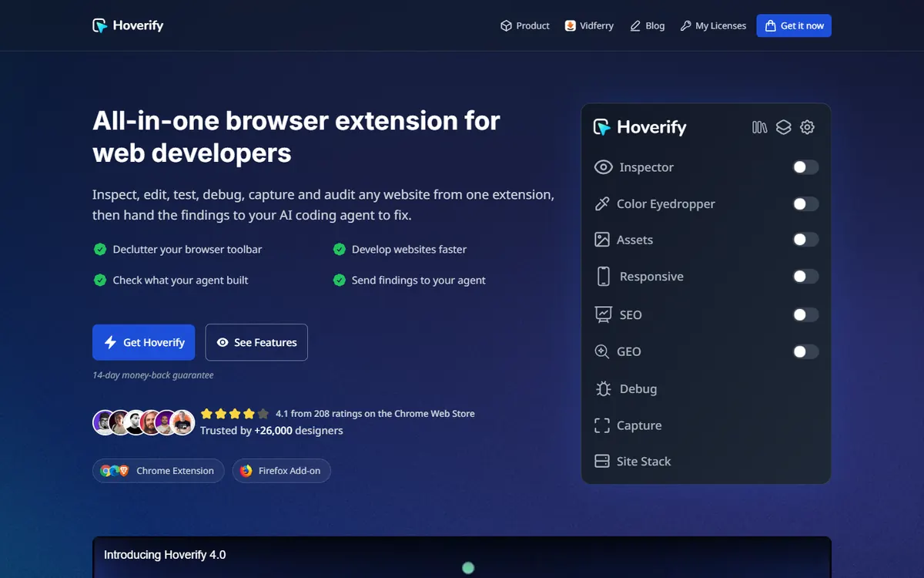Click the 'Develop websites faster' checkmark icon
Image resolution: width=924 pixels, height=578 pixels.
point(339,250)
